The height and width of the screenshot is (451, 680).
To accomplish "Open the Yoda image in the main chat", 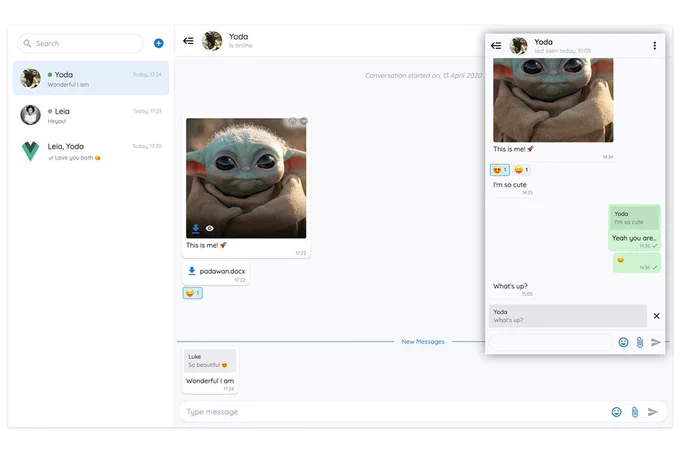I will pyautogui.click(x=246, y=178).
